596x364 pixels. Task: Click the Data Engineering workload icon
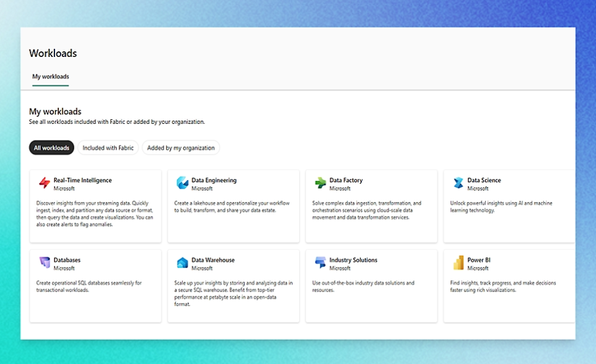coord(182,183)
